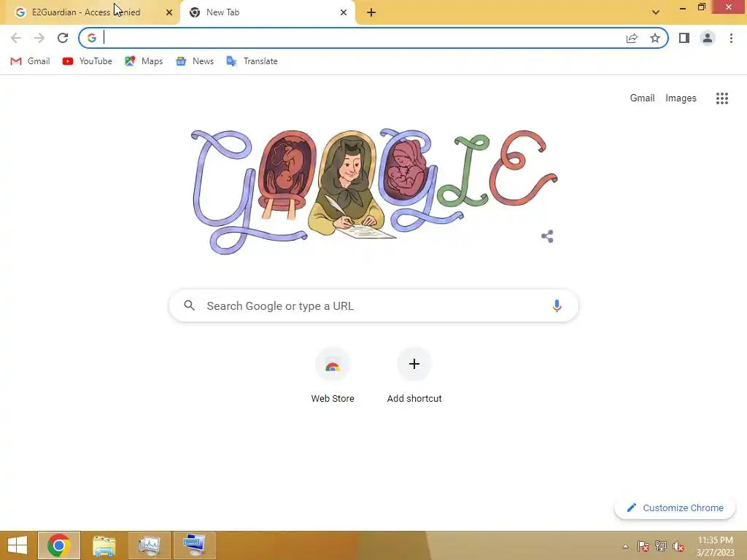This screenshot has width=747, height=560.
Task: Open the Windows Start button
Action: pyautogui.click(x=18, y=545)
